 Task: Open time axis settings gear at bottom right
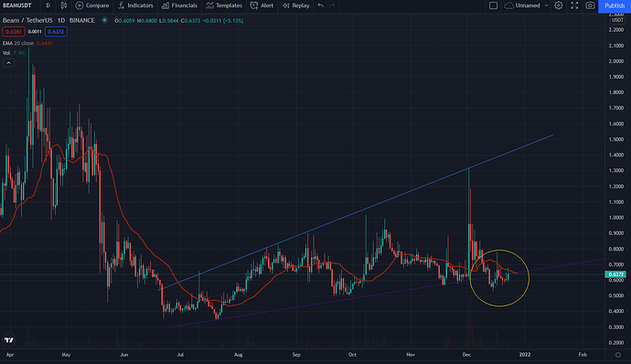coord(618,355)
